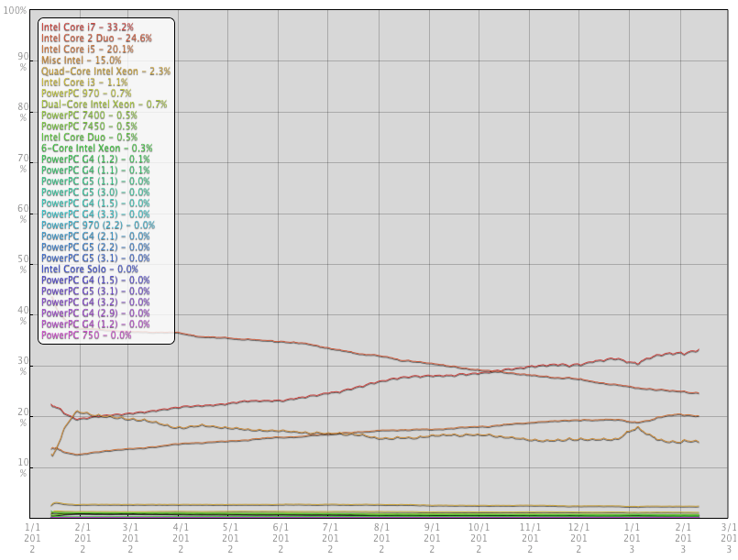This screenshot has width=738, height=560.
Task: Click the 100% y-axis label
Action: point(15,10)
